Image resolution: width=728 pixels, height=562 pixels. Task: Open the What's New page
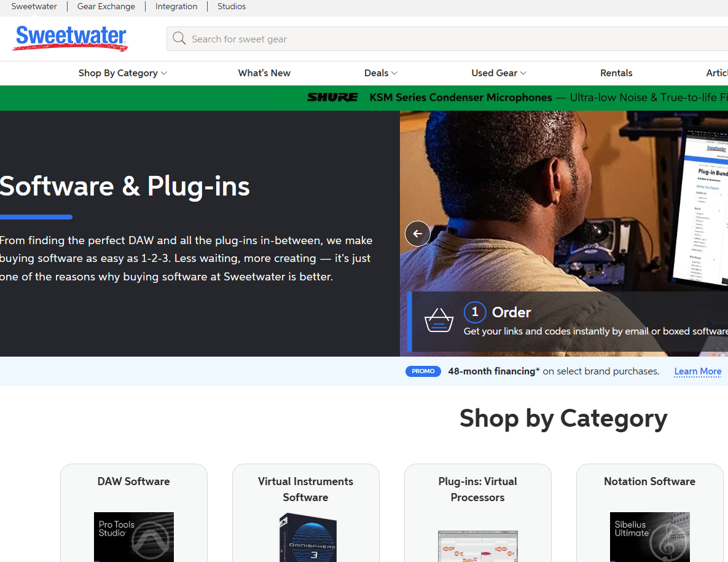click(264, 73)
